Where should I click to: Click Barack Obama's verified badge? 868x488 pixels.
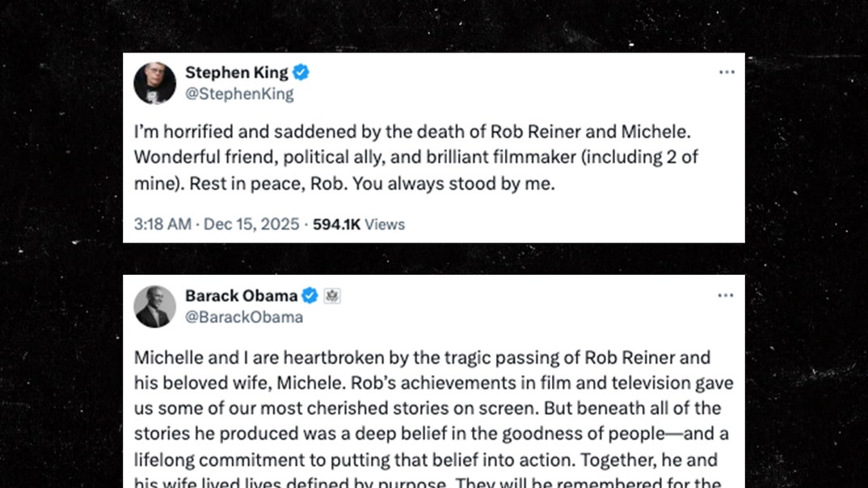point(311,296)
